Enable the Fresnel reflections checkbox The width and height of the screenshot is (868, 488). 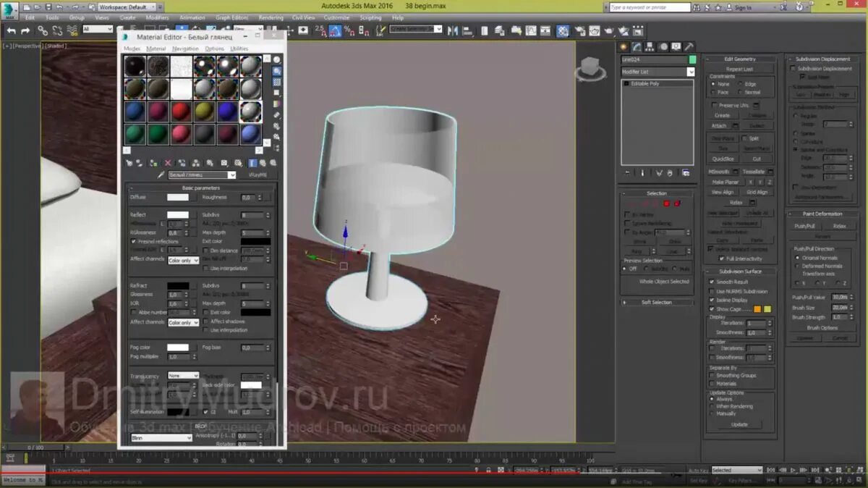click(x=133, y=241)
